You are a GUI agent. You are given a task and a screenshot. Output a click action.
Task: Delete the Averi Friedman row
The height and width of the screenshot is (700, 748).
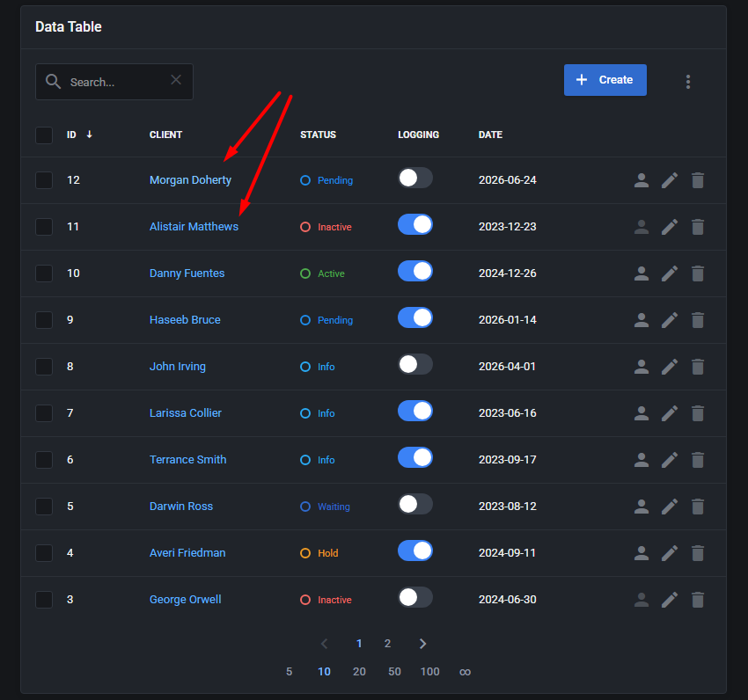pyautogui.click(x=698, y=553)
